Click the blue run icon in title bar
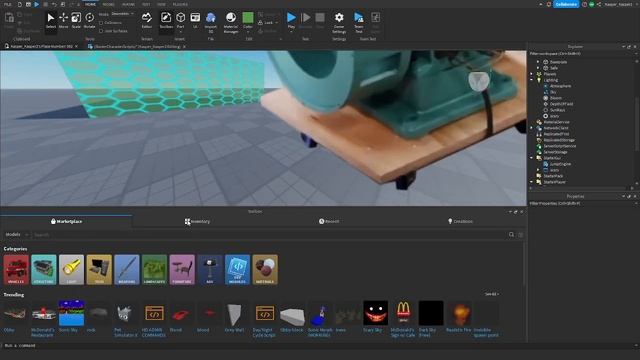This screenshot has height=360, width=640. point(37,4)
